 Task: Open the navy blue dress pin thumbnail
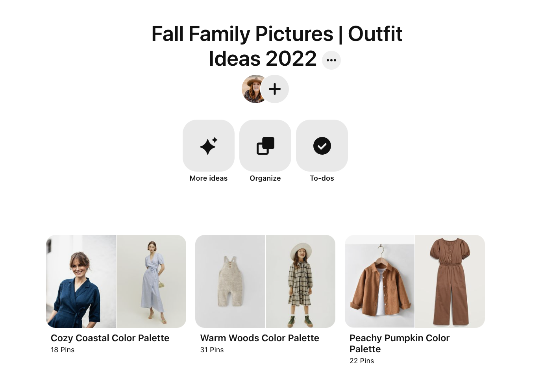(x=81, y=281)
